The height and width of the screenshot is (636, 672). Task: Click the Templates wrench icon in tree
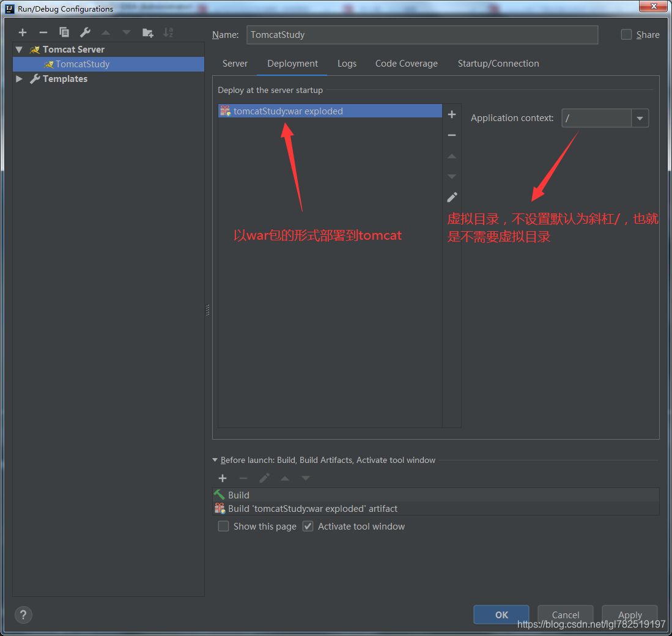pos(35,79)
